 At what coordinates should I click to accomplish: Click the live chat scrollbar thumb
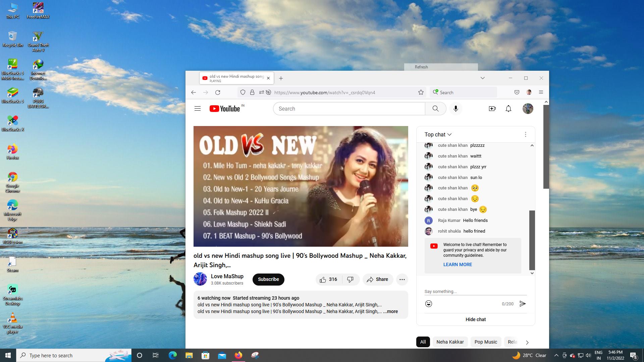[532, 240]
